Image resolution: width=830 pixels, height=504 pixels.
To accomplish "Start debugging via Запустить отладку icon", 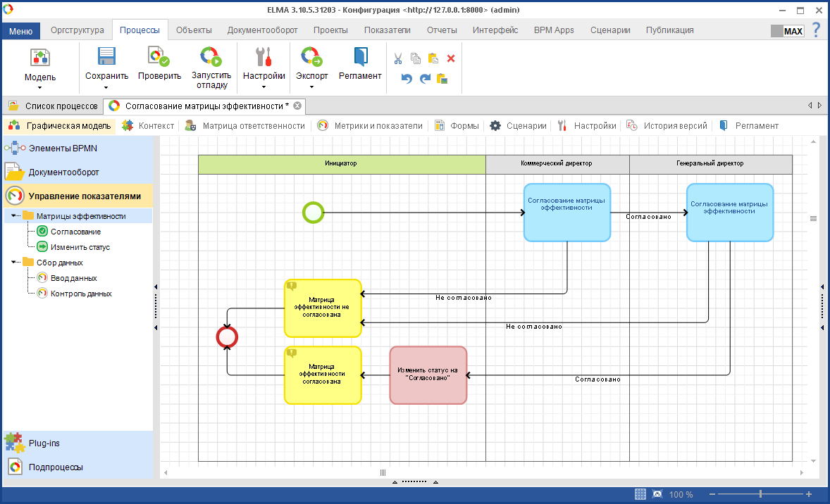I will coord(211,57).
